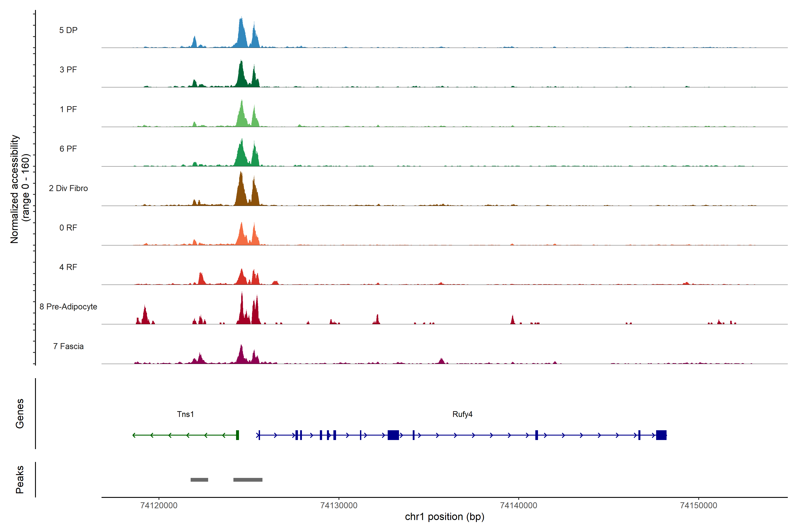
Task: Click the Tns1 gene name
Action: [185, 414]
